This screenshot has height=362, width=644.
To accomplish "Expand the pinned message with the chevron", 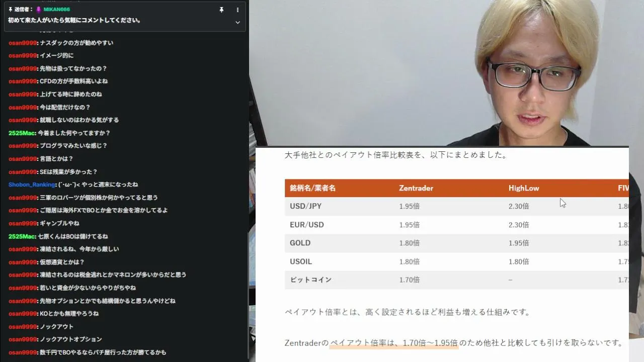I will (238, 22).
